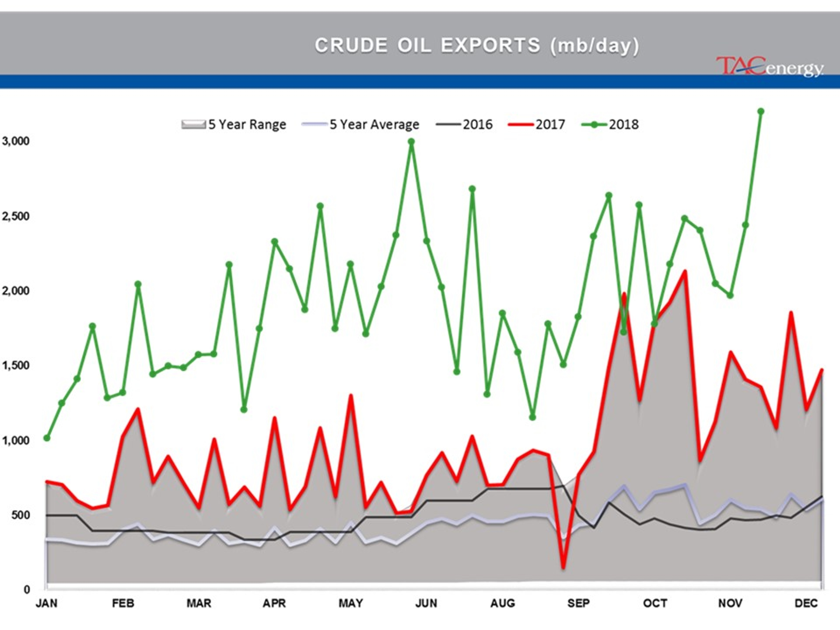Click the 'JAN' x-axis label
The height and width of the screenshot is (630, 840).
pos(46,603)
